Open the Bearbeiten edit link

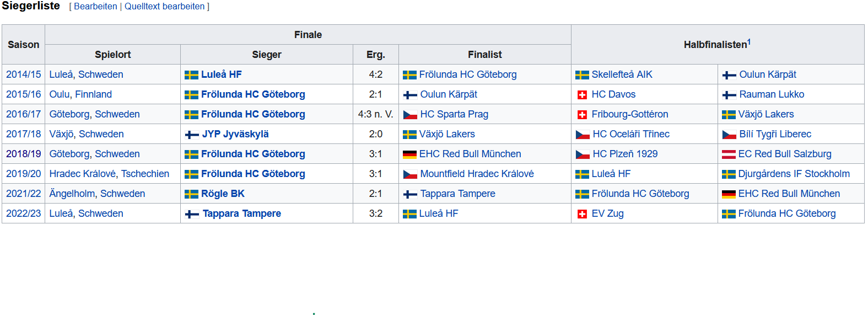pos(95,7)
